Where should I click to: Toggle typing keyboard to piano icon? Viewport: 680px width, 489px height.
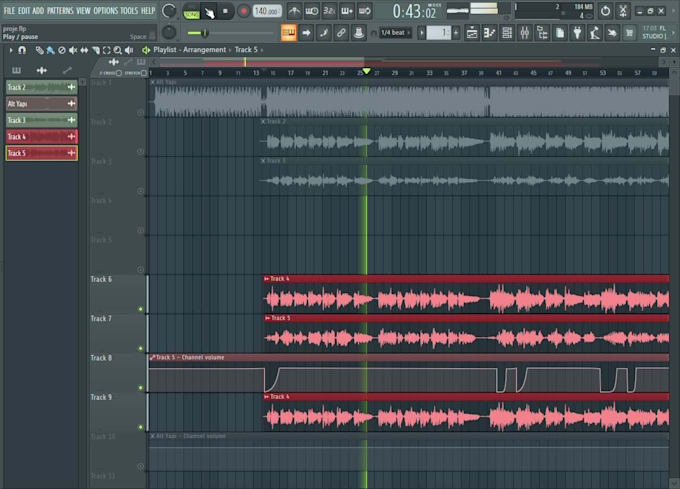tap(288, 33)
